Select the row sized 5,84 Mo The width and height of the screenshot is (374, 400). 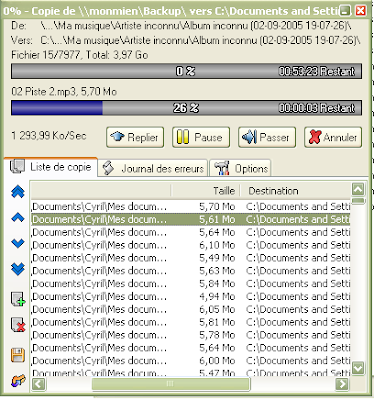pyautogui.click(x=190, y=284)
